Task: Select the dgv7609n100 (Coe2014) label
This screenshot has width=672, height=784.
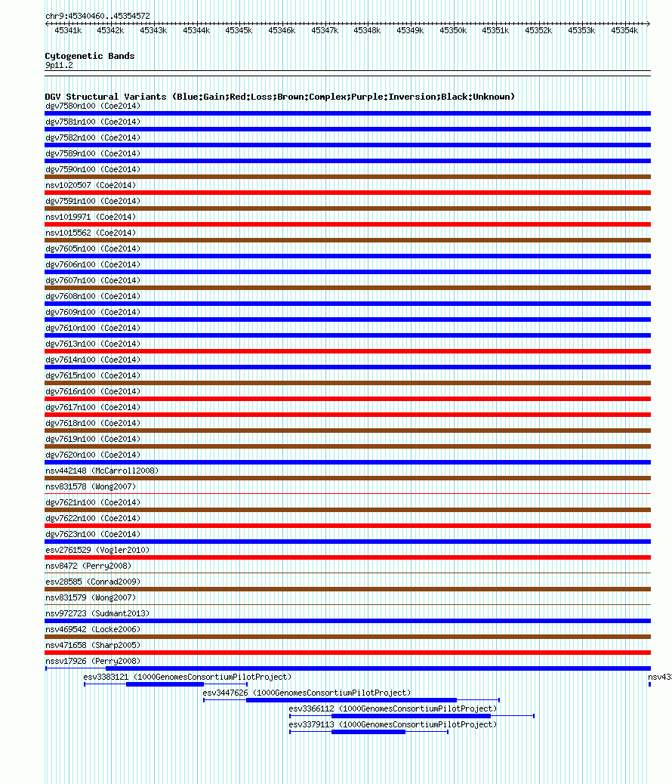Action: (93, 312)
